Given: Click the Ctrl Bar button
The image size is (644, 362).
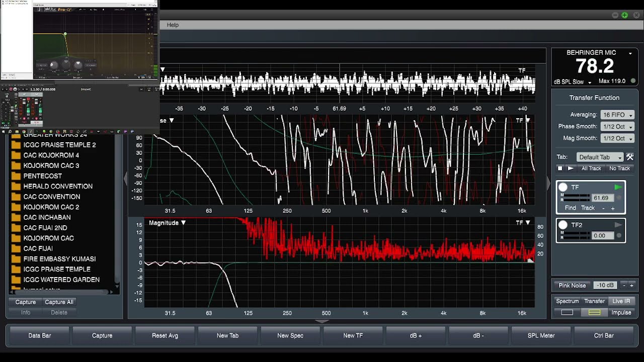Looking at the screenshot, I should coord(604,335).
